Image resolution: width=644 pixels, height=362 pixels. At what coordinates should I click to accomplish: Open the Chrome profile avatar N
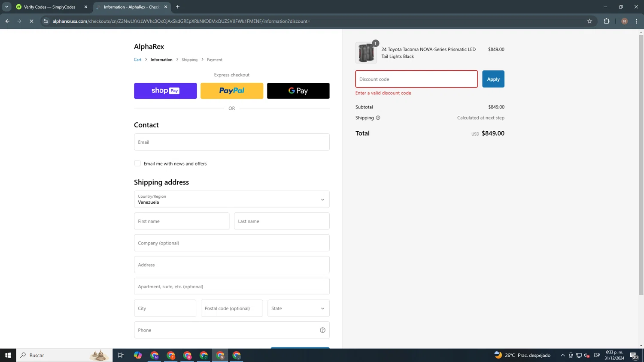[x=624, y=21]
